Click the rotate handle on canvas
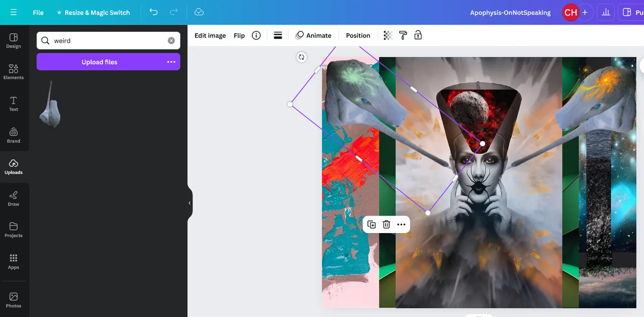This screenshot has width=644, height=317. point(301,57)
